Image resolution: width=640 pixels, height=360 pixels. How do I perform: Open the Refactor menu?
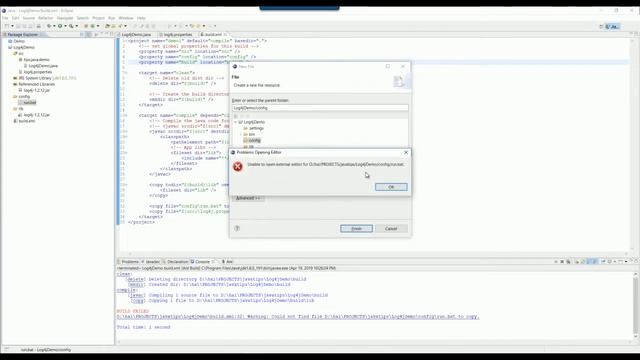pyautogui.click(x=46, y=18)
